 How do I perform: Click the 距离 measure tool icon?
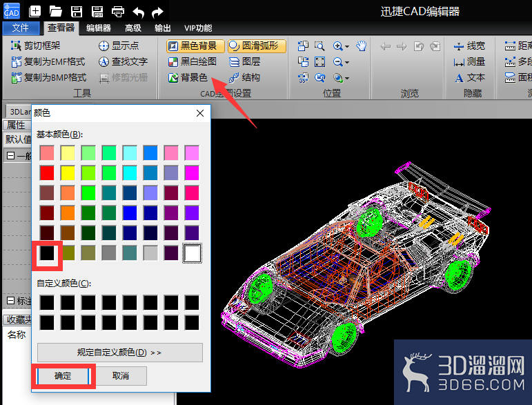click(511, 46)
